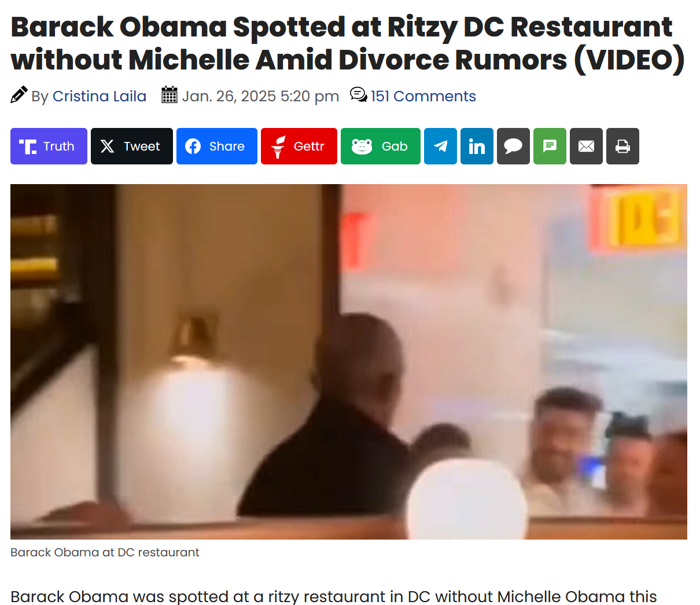The image size is (700, 605).
Task: Click the article headline text
Action: point(348,43)
